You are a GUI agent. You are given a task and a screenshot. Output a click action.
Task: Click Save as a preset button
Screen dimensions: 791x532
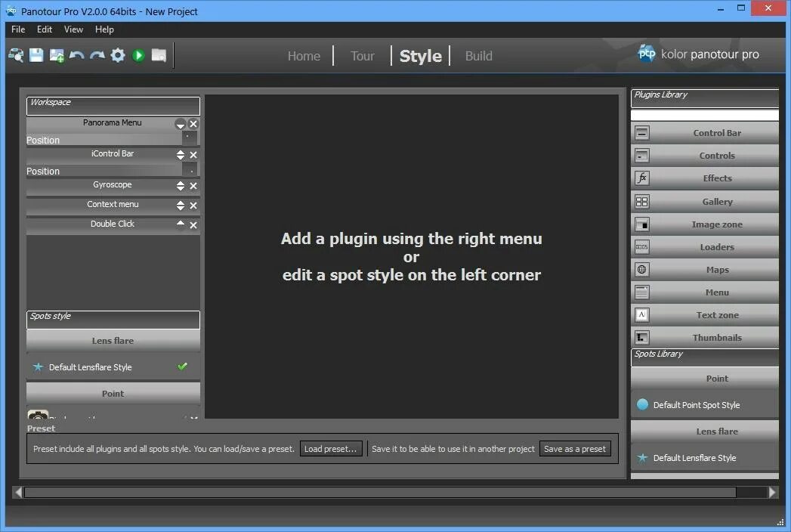575,449
